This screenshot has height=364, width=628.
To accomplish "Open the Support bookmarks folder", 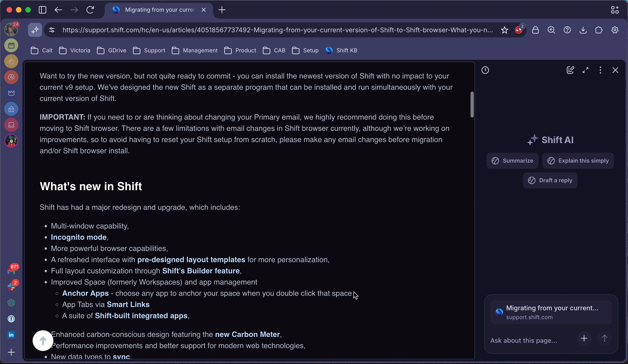I will pos(149,50).
